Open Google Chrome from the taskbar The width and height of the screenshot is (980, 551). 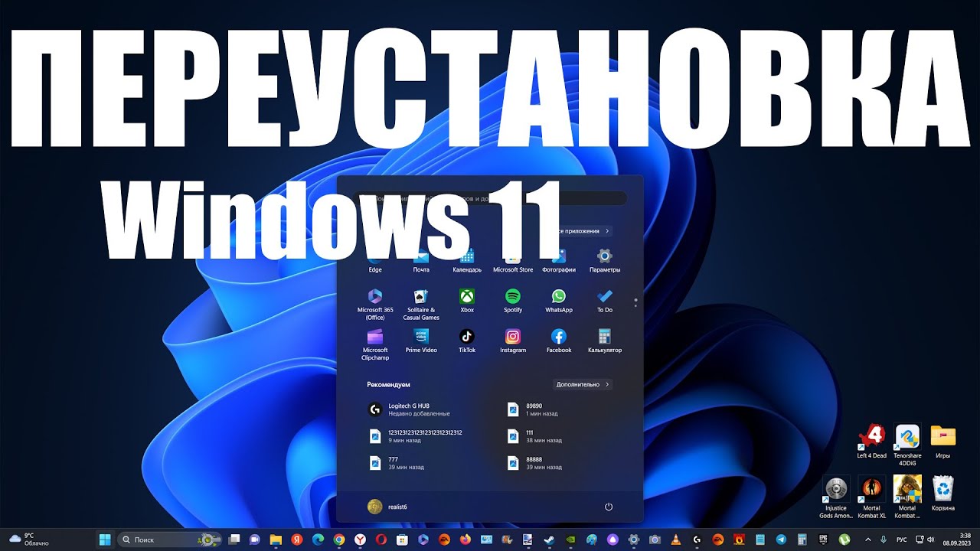tap(338, 540)
